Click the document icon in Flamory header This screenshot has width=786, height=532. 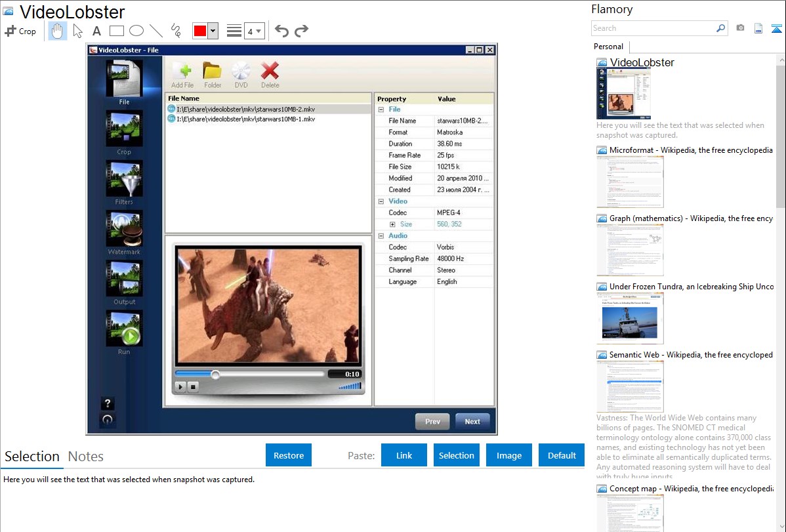click(x=758, y=28)
